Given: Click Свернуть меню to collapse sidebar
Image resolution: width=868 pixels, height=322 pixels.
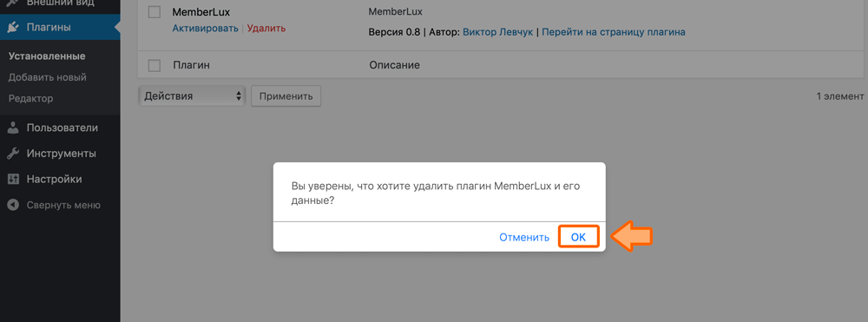Looking at the screenshot, I should pos(63,205).
